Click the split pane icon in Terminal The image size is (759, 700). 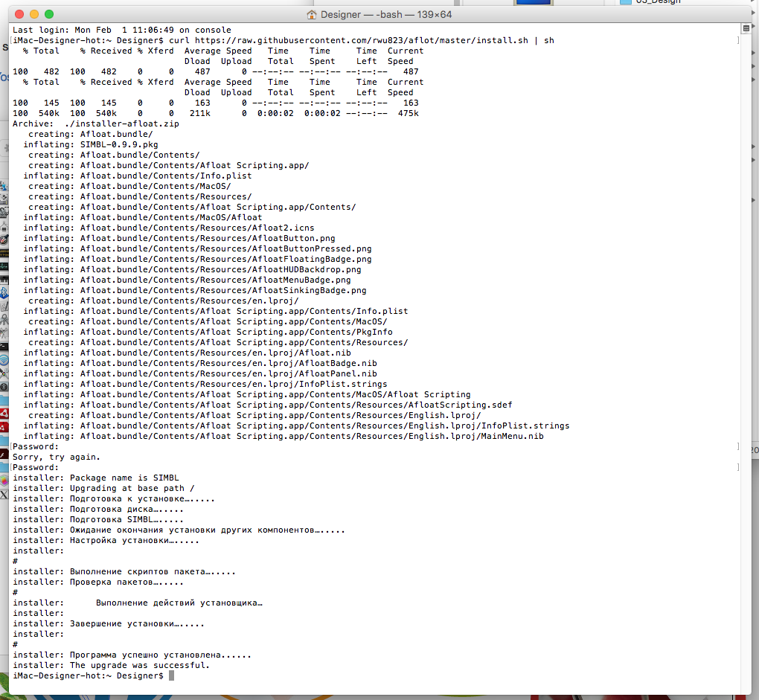(746, 28)
